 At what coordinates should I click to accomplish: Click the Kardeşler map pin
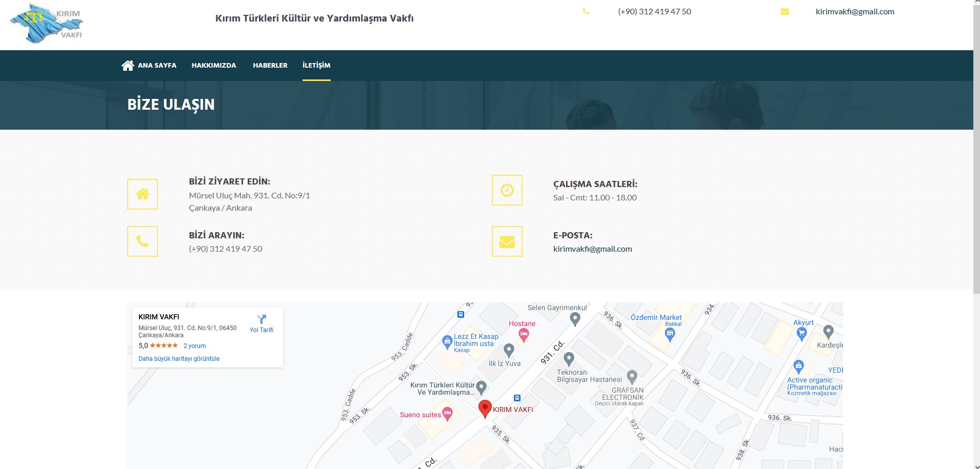tap(828, 332)
